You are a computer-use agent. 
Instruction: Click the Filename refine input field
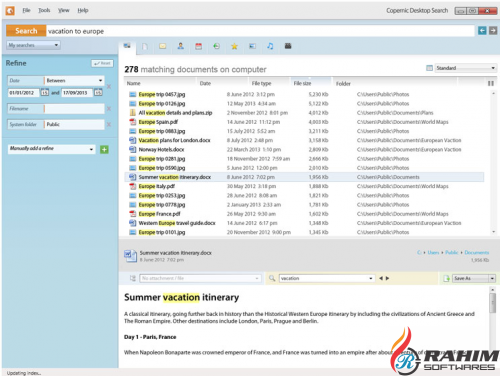point(74,109)
